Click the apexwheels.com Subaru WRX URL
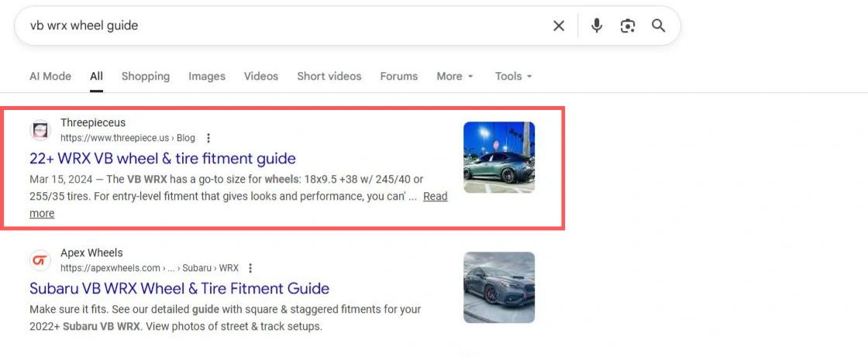This screenshot has height=357, width=868. pyautogui.click(x=150, y=268)
